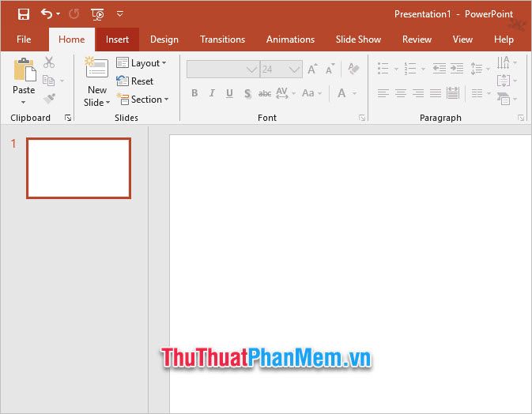
Task: Toggle Bold formatting
Action: click(x=194, y=93)
